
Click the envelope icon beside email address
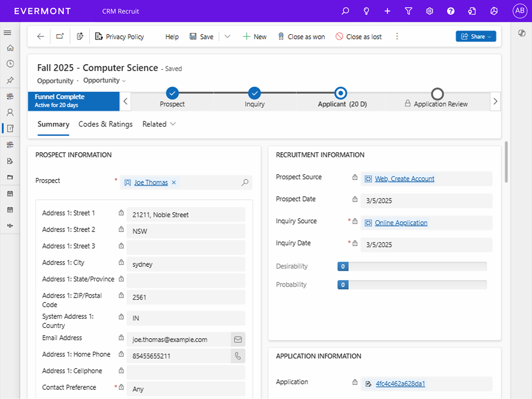point(238,339)
